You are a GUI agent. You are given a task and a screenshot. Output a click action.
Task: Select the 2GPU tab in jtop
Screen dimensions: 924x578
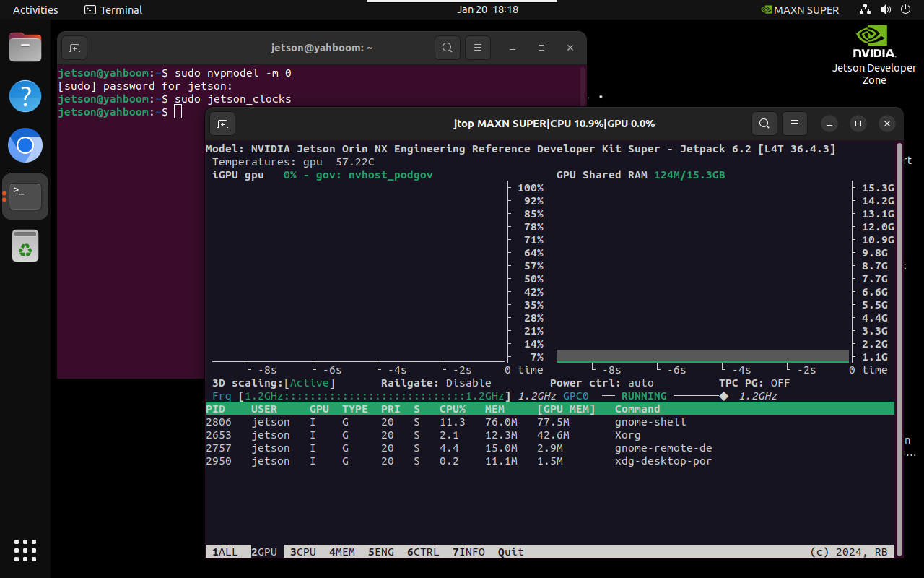[x=264, y=552]
